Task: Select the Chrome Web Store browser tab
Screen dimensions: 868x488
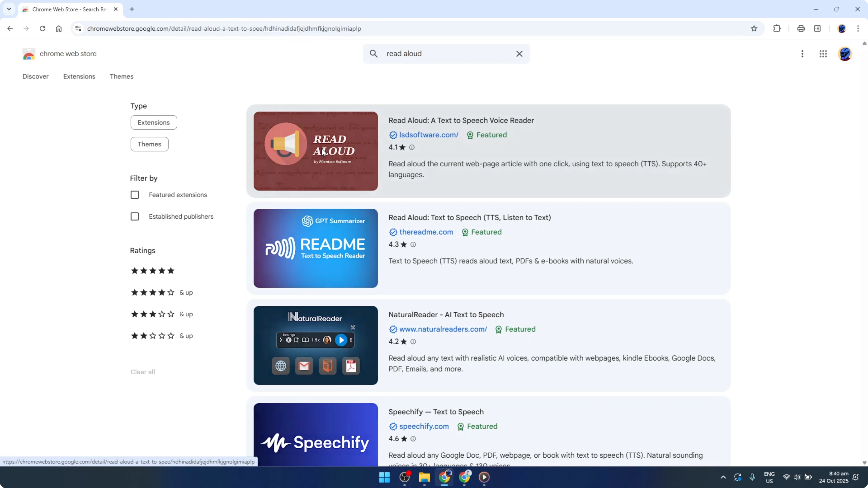Action: point(70,9)
